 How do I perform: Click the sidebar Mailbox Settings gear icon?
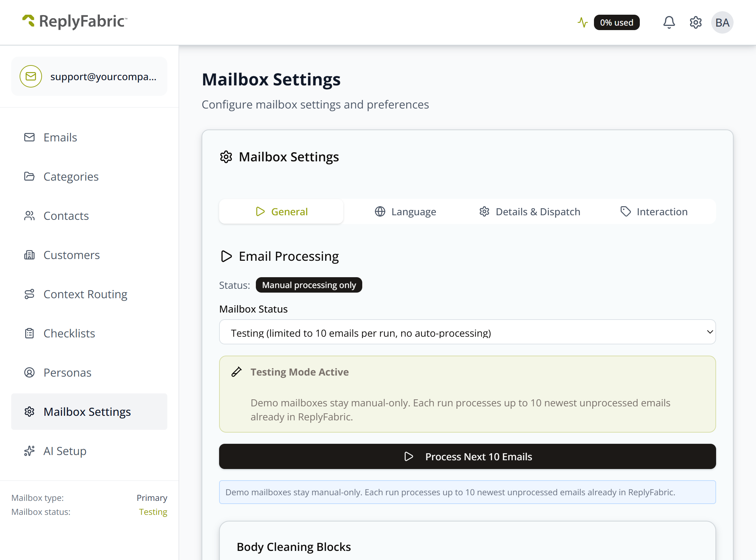point(29,412)
